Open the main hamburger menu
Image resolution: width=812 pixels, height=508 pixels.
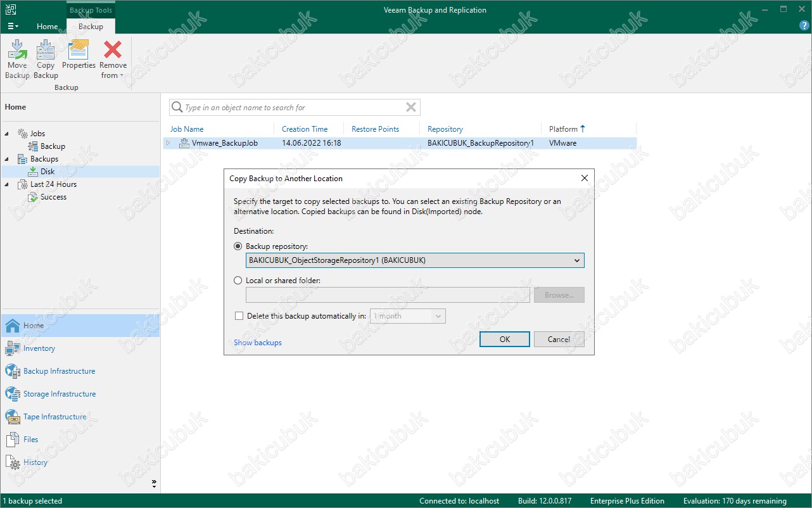click(x=13, y=26)
